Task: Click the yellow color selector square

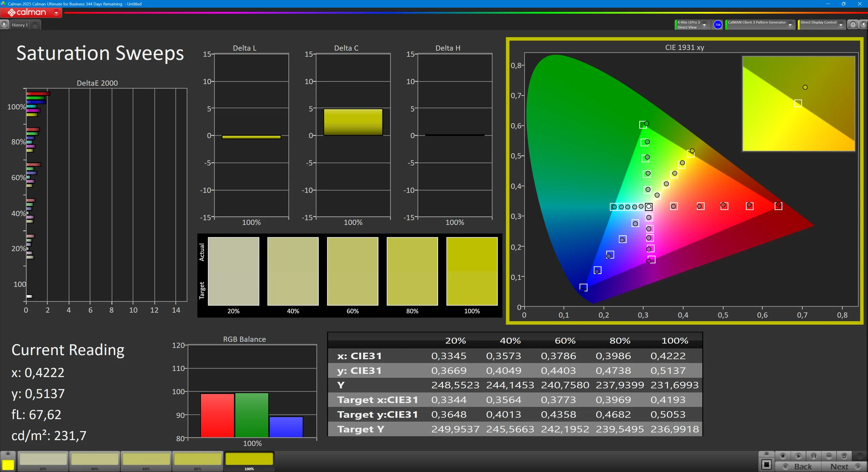Action: pyautogui.click(x=8, y=465)
